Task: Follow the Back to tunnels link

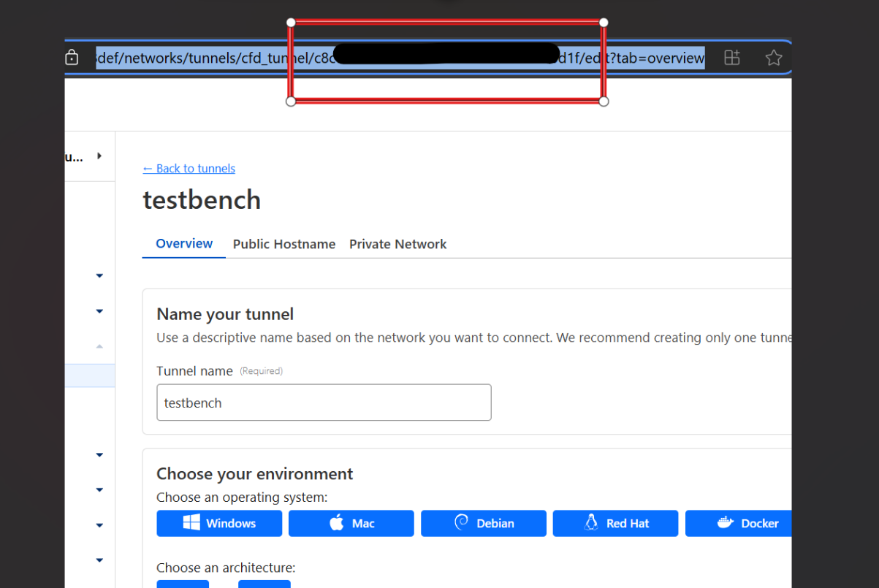Action: coord(189,168)
